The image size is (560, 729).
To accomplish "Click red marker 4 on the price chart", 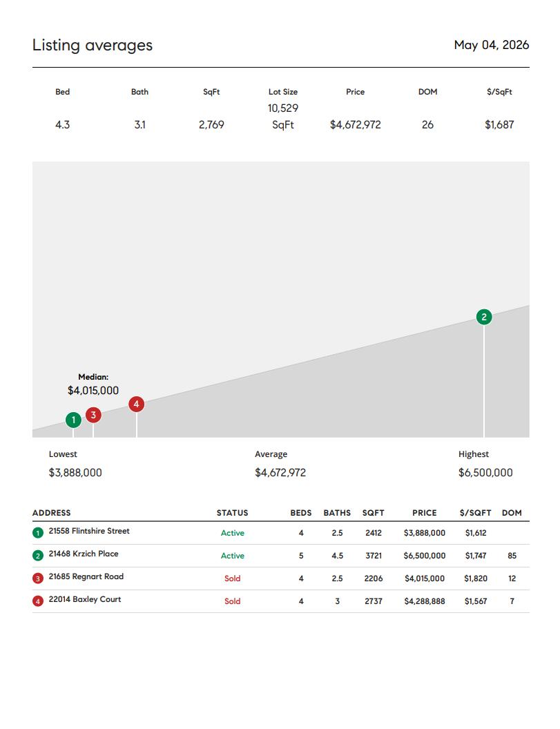I will click(x=136, y=404).
